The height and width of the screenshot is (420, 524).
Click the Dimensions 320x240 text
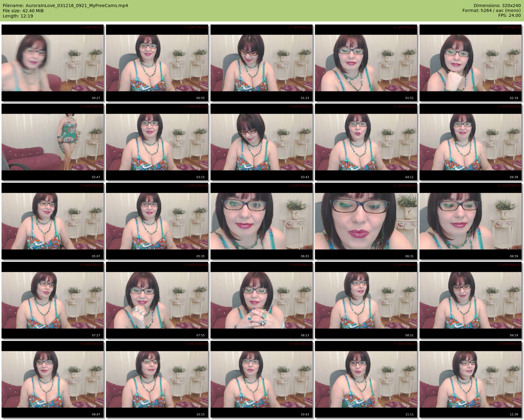tap(497, 6)
